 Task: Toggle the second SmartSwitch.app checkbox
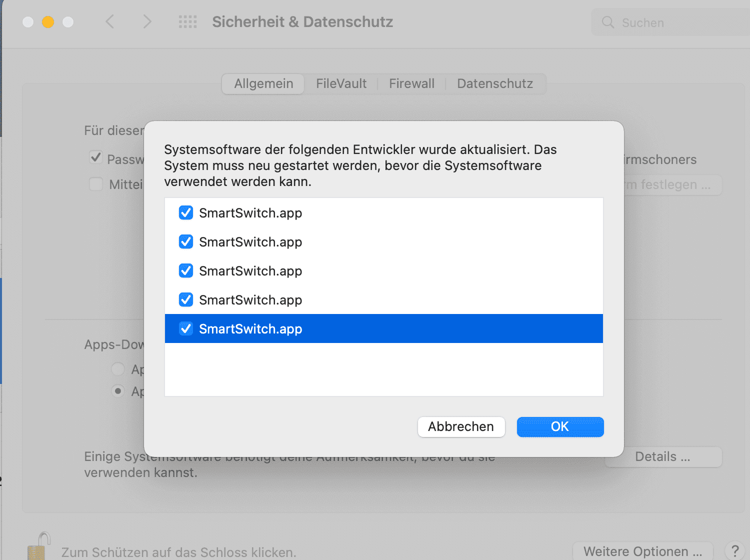[186, 241]
